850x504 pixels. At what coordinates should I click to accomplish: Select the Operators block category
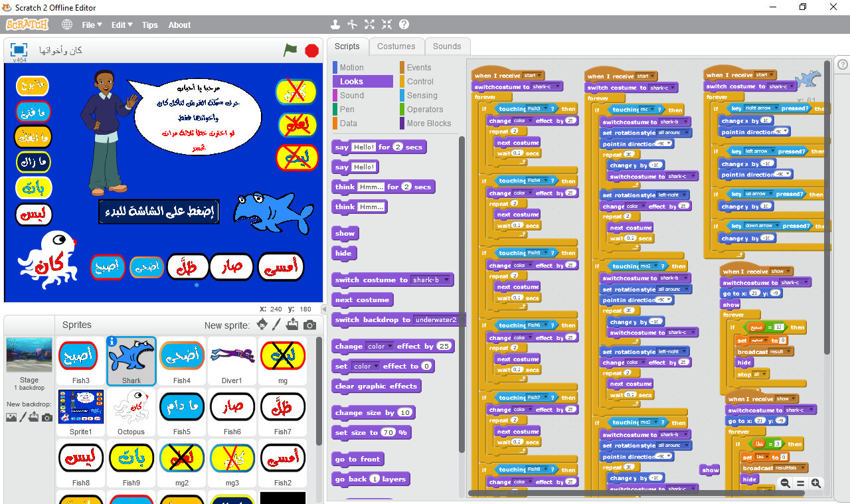point(429,110)
